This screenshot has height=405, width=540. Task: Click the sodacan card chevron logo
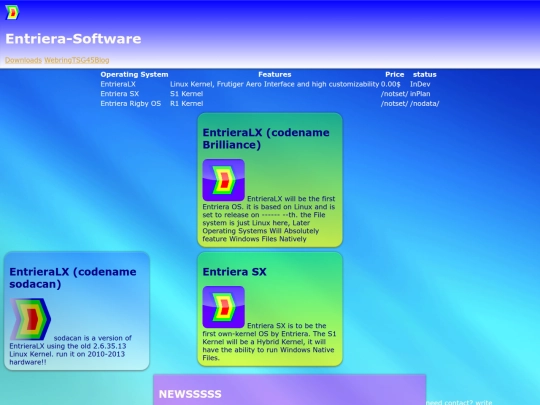pyautogui.click(x=30, y=319)
